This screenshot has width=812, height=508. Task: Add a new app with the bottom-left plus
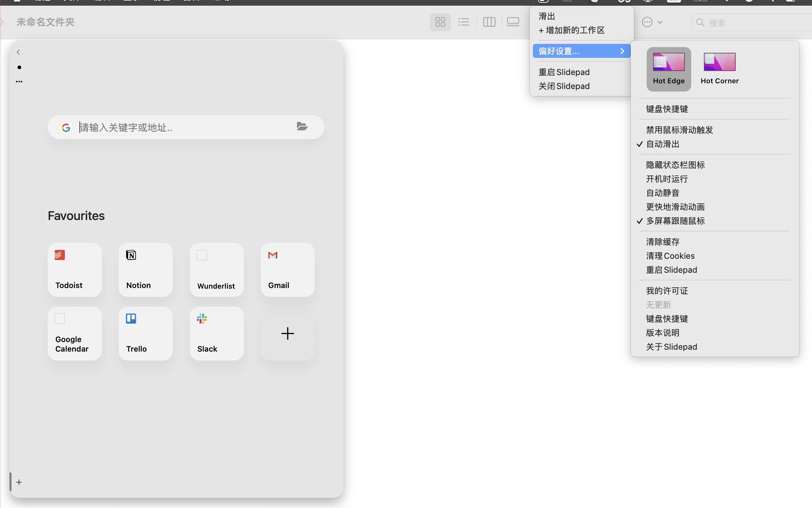[19, 482]
